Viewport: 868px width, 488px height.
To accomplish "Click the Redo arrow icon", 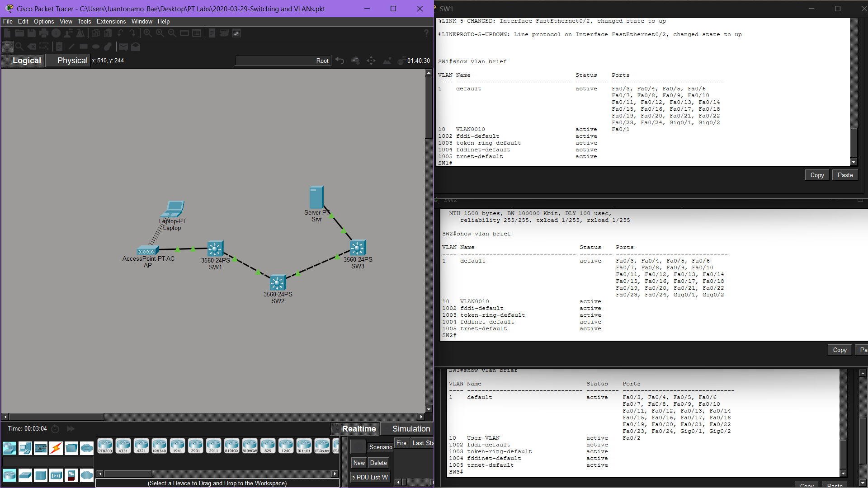I will [132, 33].
